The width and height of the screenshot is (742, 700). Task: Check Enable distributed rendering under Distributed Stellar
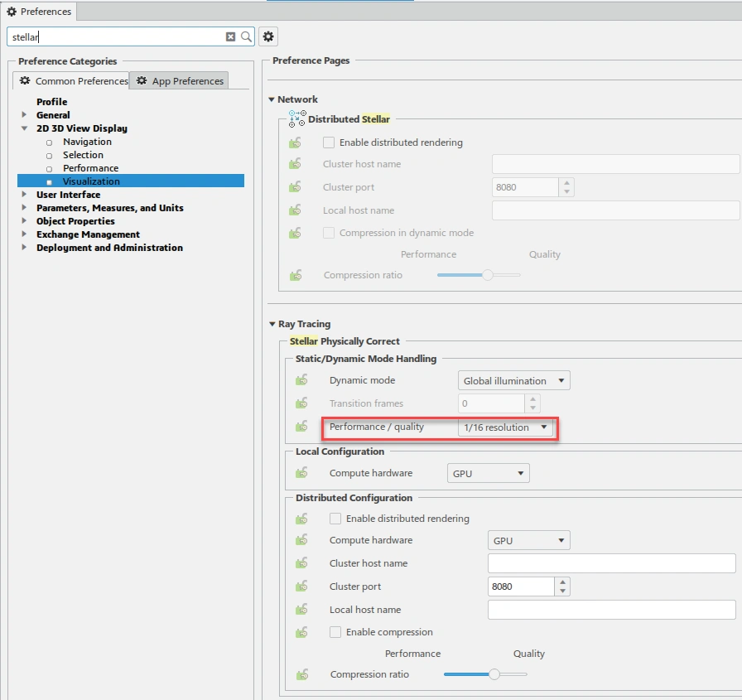(329, 142)
